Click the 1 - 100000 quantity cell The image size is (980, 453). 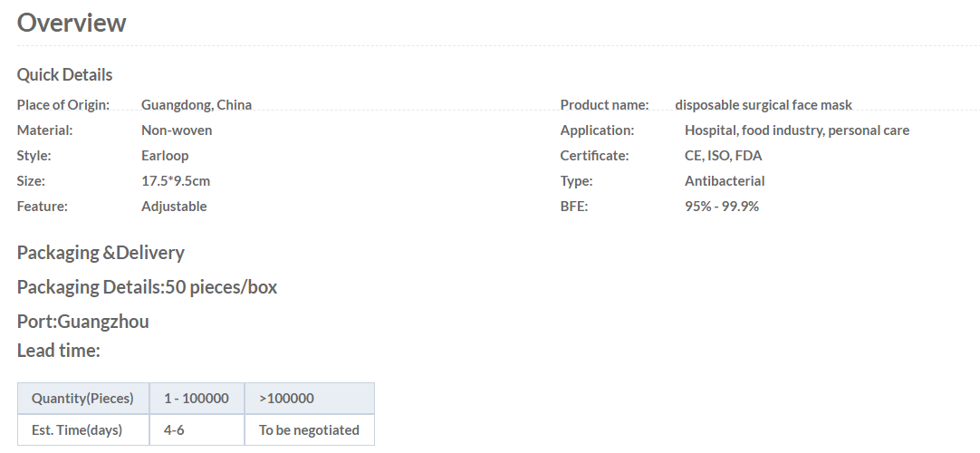(197, 399)
